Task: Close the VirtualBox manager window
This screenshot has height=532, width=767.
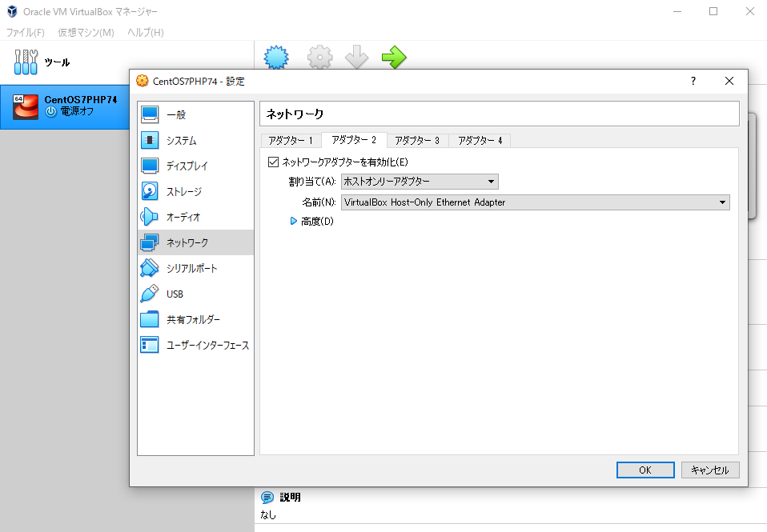Action: click(750, 11)
